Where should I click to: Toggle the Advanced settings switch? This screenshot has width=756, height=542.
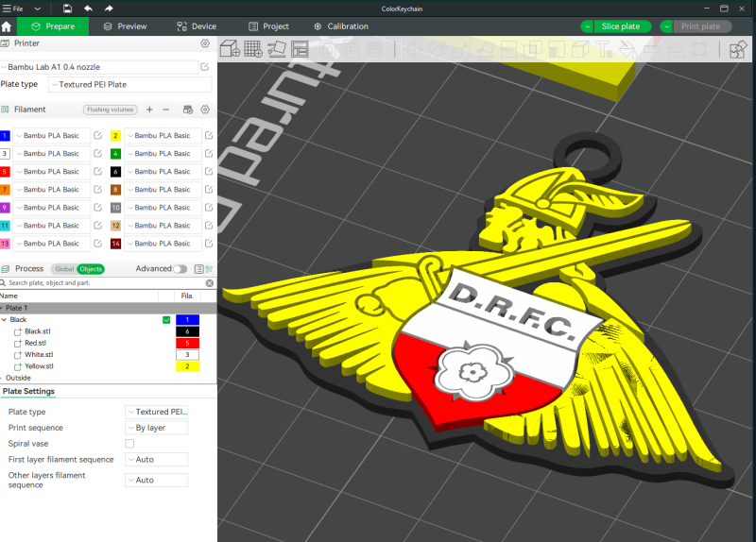[x=180, y=269]
